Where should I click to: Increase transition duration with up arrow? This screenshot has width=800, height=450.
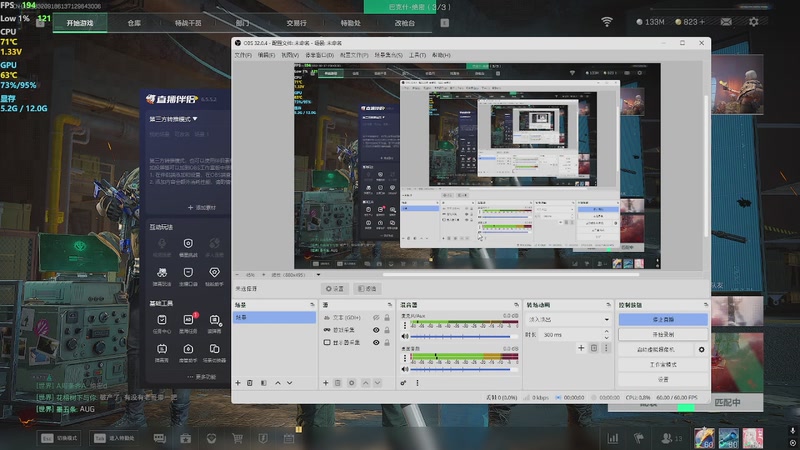tap(607, 332)
